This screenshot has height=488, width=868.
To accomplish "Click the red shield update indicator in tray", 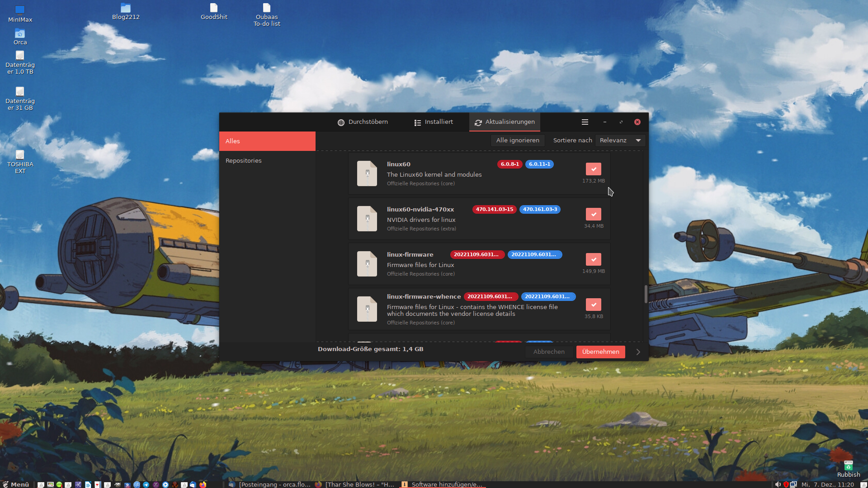I will pyautogui.click(x=786, y=484).
